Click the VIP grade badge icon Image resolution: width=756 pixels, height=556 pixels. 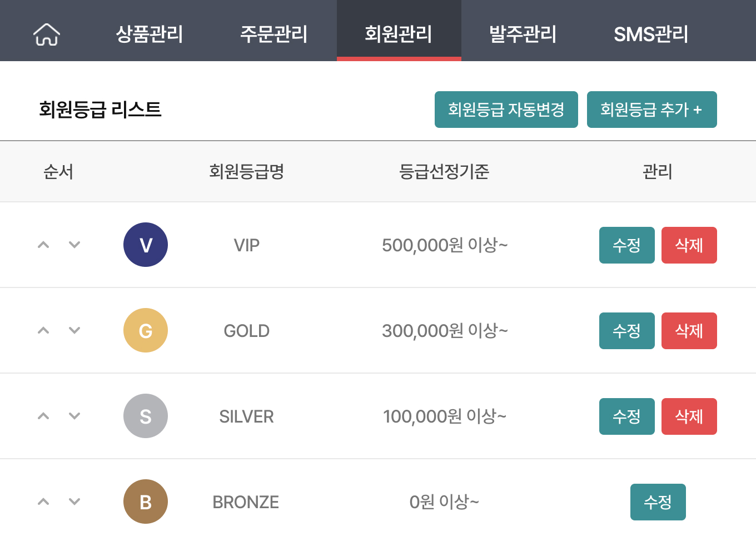point(146,245)
